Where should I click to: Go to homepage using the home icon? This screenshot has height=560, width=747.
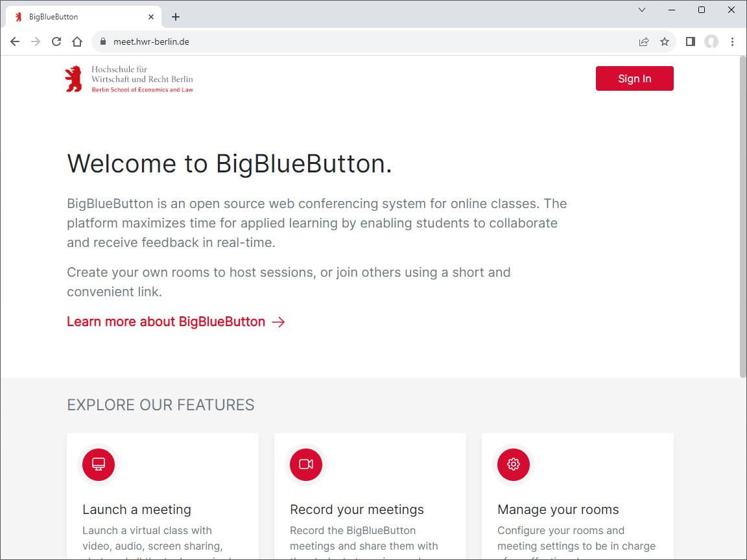coord(77,41)
